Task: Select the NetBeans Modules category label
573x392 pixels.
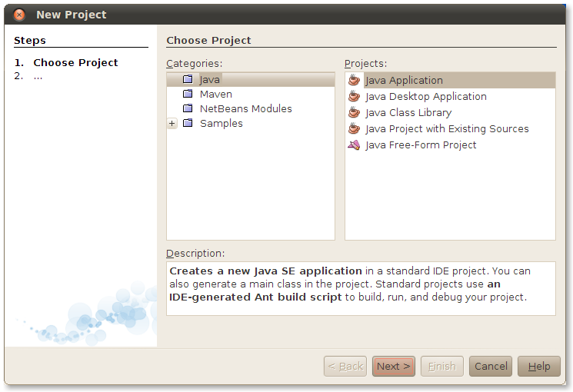Action: pyautogui.click(x=246, y=108)
